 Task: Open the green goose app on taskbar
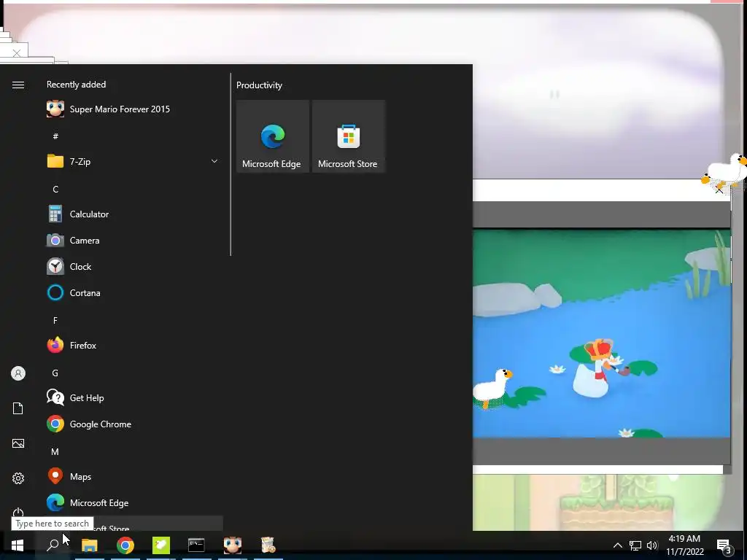pos(161,545)
